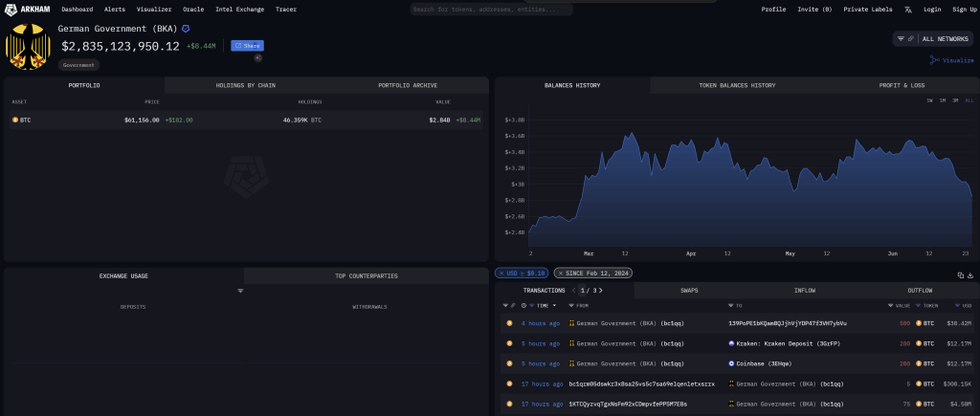This screenshot has height=416, width=980.
Task: Click the blue Share button
Action: pos(247,45)
